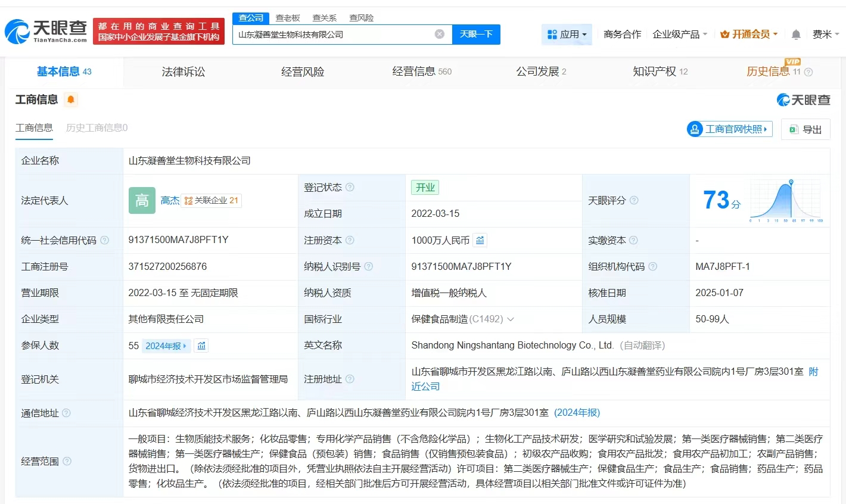Click the help icon next to 经营范围
Screen dimensions: 846x504
67,461
